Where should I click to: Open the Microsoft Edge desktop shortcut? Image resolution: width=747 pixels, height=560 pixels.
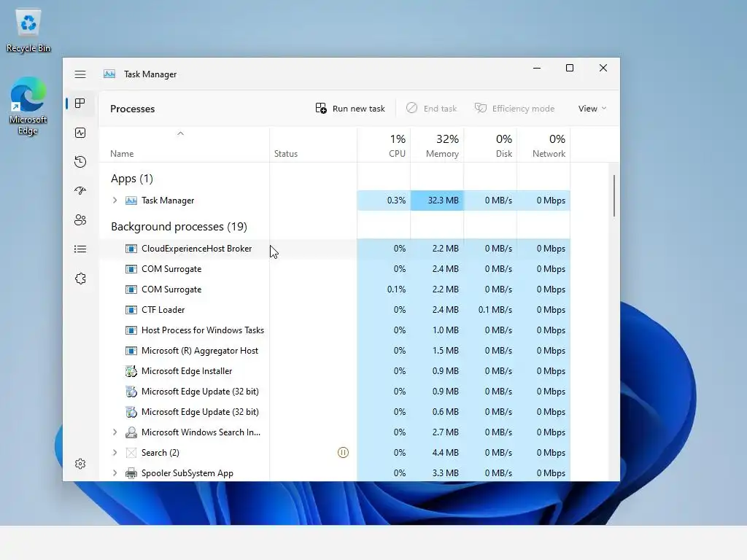coord(28,106)
